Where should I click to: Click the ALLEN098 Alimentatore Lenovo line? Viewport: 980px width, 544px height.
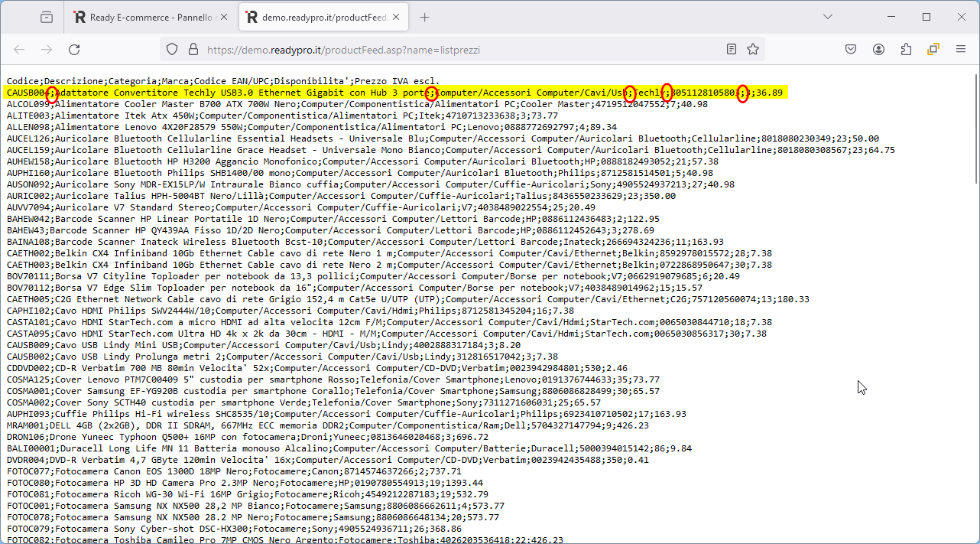tap(312, 127)
